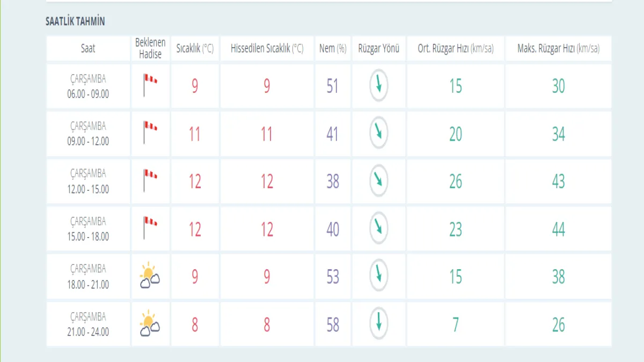Select the Maks. Rüzgar Hızı column header
The height and width of the screenshot is (362, 644).
558,48
